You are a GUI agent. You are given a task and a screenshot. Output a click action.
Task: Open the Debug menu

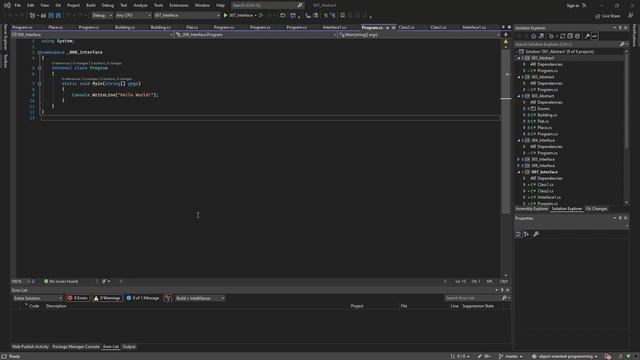click(108, 5)
